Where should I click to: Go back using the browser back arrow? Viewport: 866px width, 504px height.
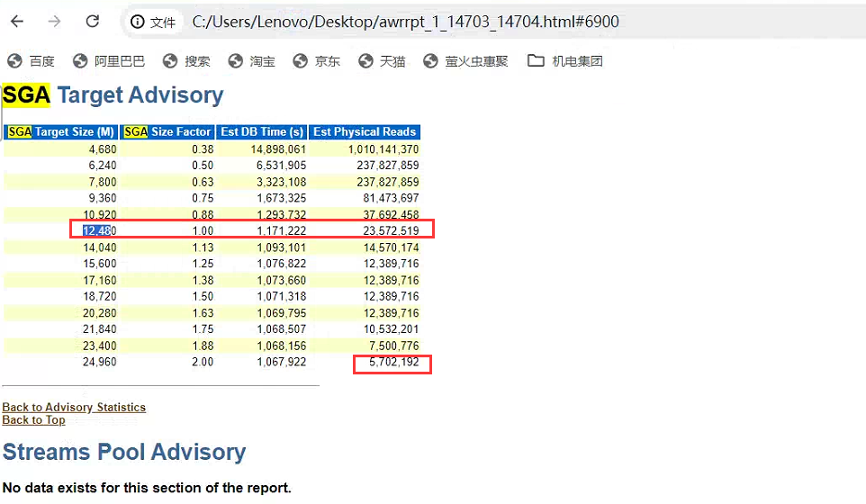[x=17, y=22]
